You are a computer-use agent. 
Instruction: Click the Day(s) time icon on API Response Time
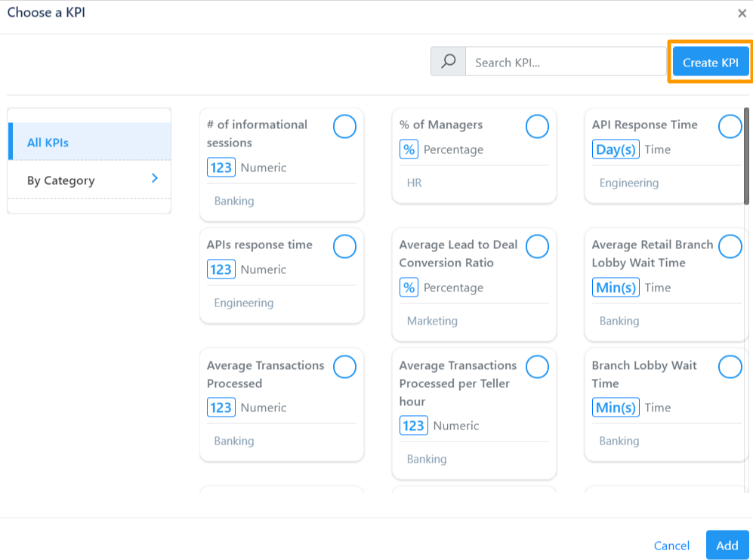pos(616,149)
